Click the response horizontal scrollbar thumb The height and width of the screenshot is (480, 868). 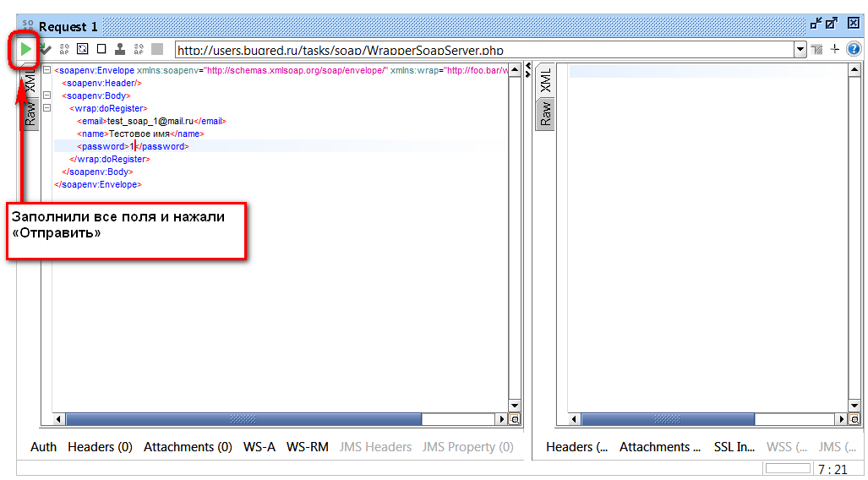(668, 420)
